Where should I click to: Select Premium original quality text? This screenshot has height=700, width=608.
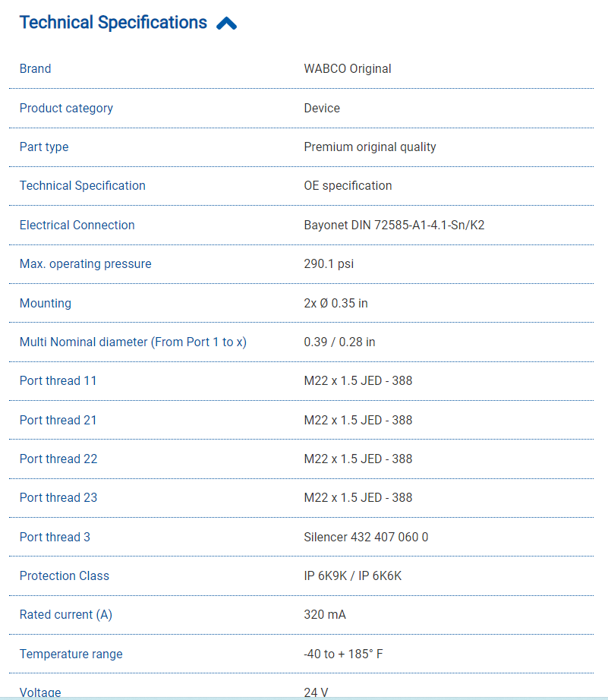[370, 147]
